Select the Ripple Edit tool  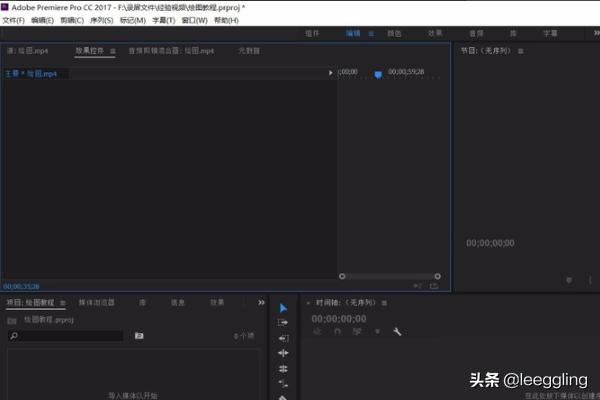[x=283, y=353]
